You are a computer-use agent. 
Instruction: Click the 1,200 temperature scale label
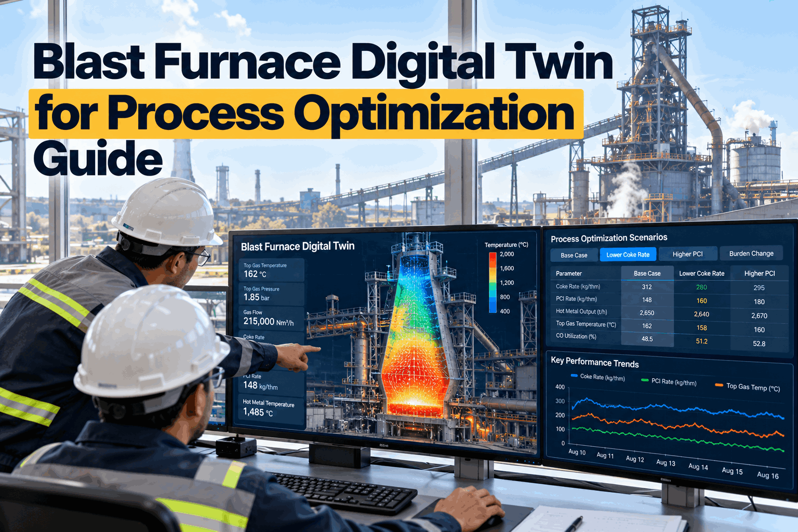click(x=507, y=283)
